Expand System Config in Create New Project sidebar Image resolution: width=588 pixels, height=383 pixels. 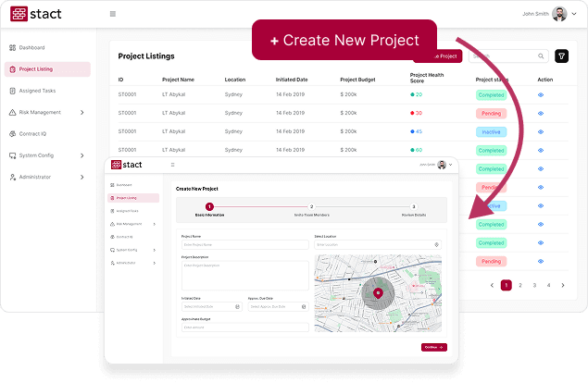154,250
